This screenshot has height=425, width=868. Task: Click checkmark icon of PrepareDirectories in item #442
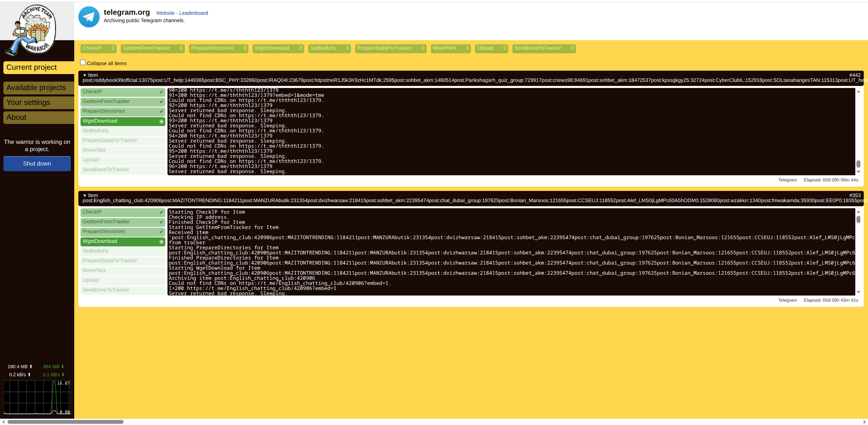(x=161, y=111)
